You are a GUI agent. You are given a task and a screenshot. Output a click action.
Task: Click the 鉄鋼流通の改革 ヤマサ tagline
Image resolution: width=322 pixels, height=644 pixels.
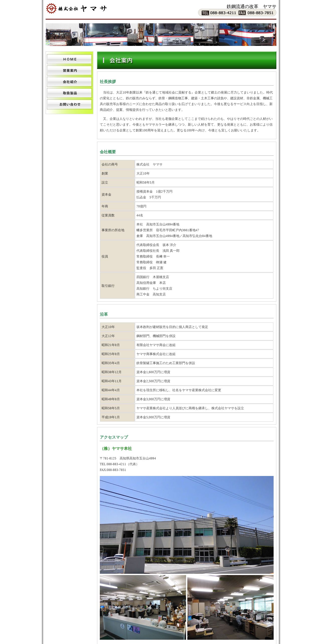point(251,7)
